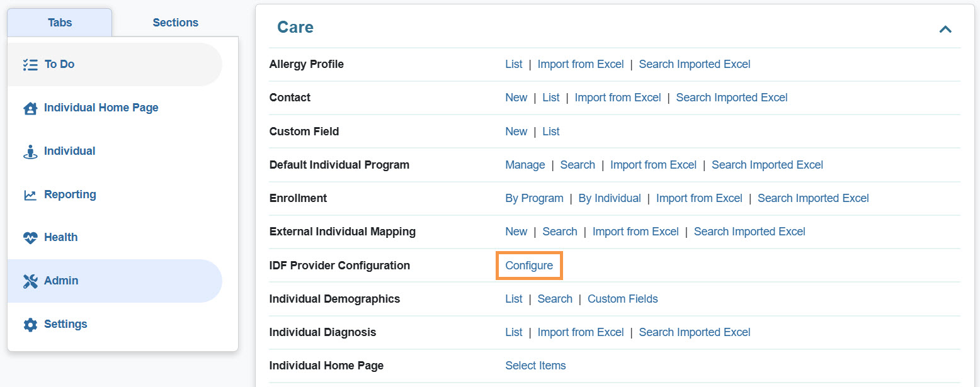
Task: Import Individual Diagnosis from Excel
Action: click(580, 332)
